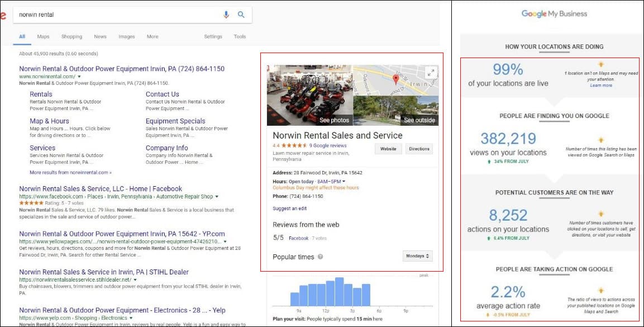The height and width of the screenshot is (327, 644).
Task: Click the 4.4 star rating stars
Action: [294, 145]
